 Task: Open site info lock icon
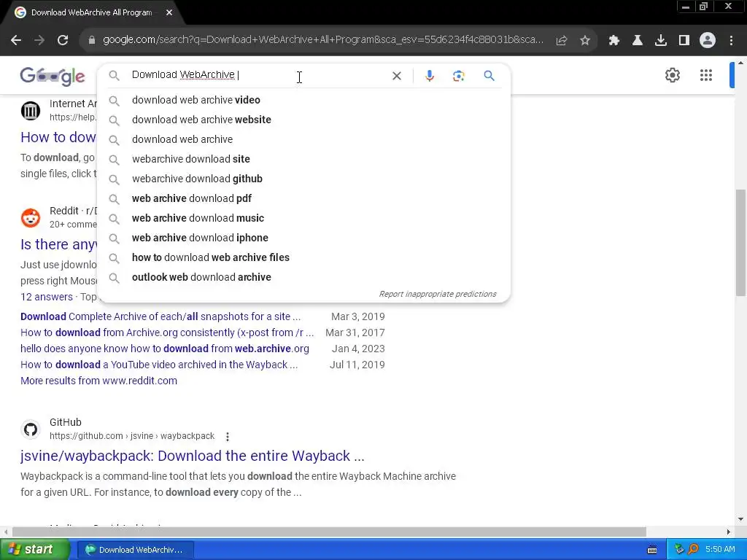pyautogui.click(x=92, y=40)
